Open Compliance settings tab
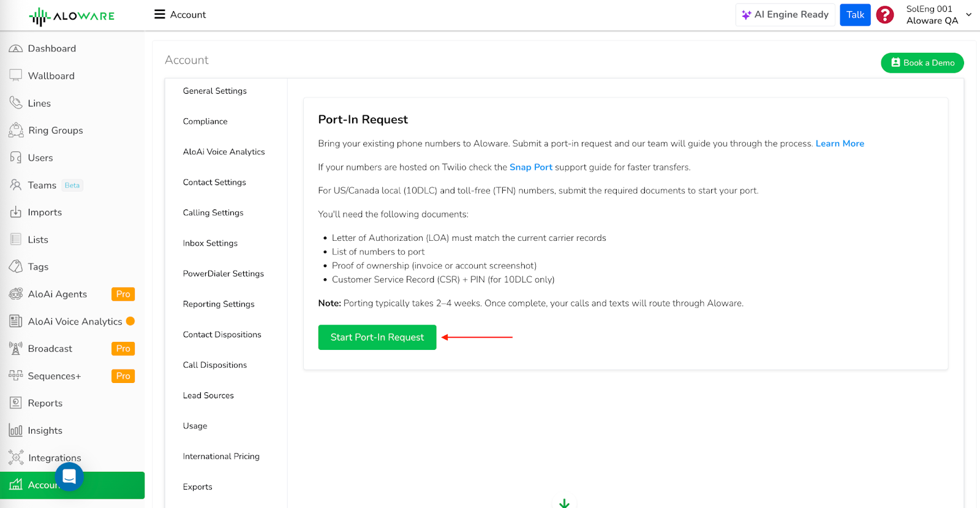The width and height of the screenshot is (980, 508). pyautogui.click(x=205, y=121)
